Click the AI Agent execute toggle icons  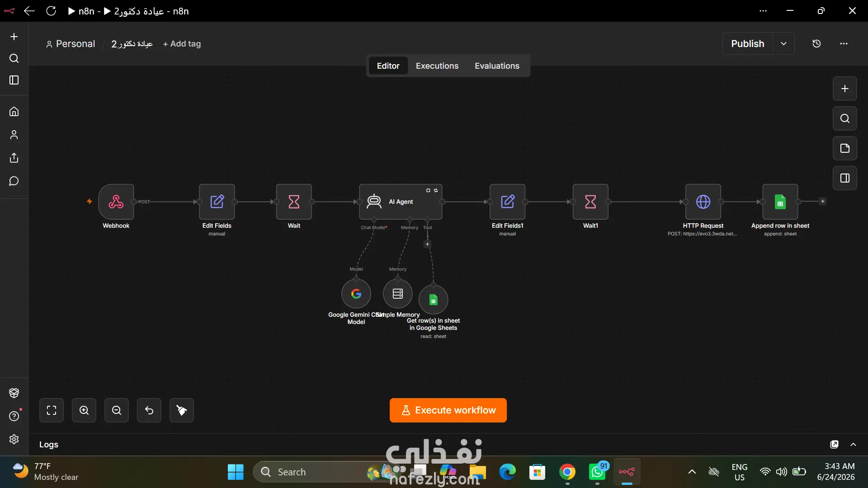[432, 191]
